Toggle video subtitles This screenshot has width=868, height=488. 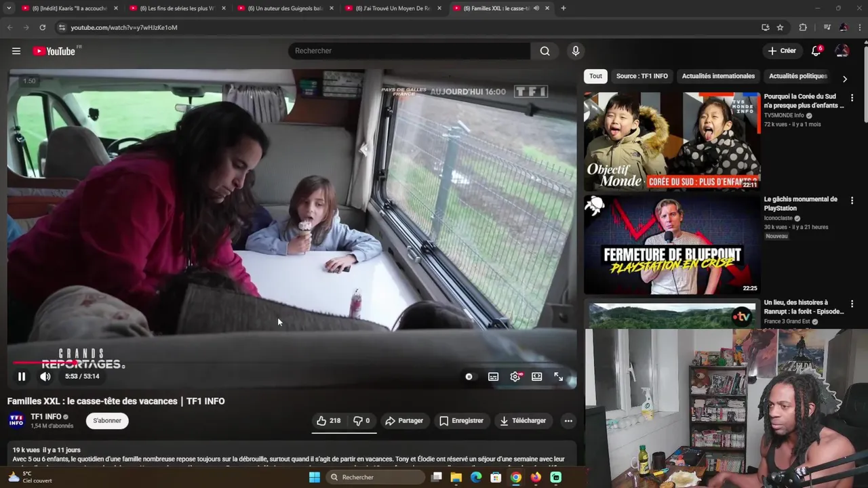pos(493,377)
